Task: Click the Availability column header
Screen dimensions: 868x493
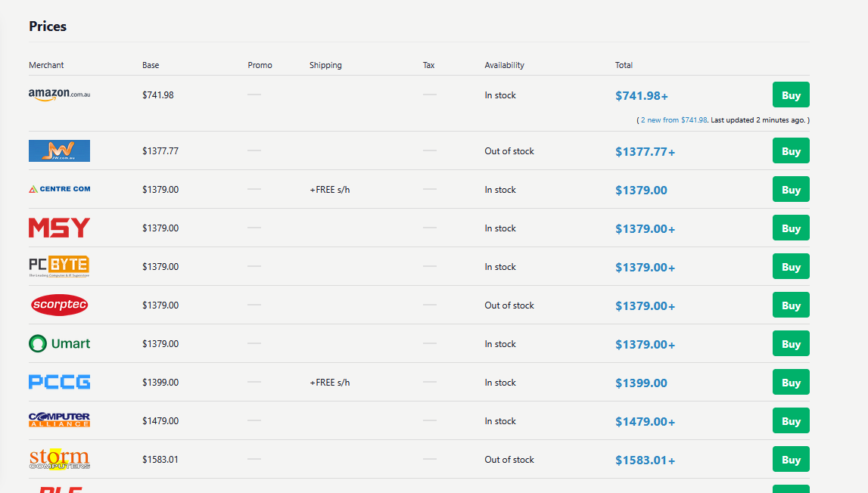Action: [x=504, y=65]
